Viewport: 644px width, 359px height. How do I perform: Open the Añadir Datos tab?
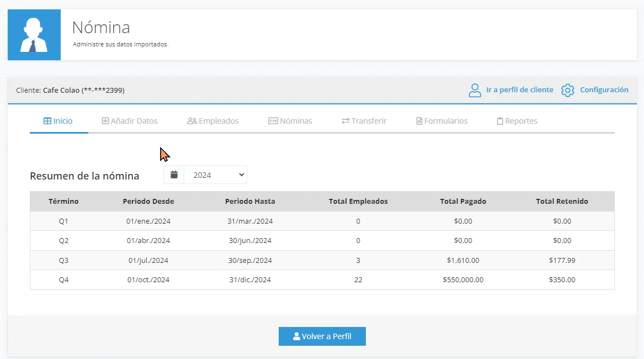(130, 121)
